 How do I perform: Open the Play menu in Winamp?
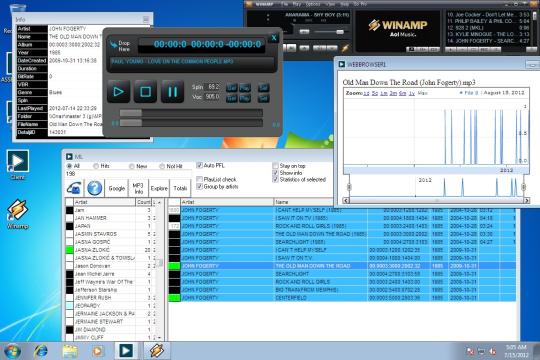coord(297,4)
